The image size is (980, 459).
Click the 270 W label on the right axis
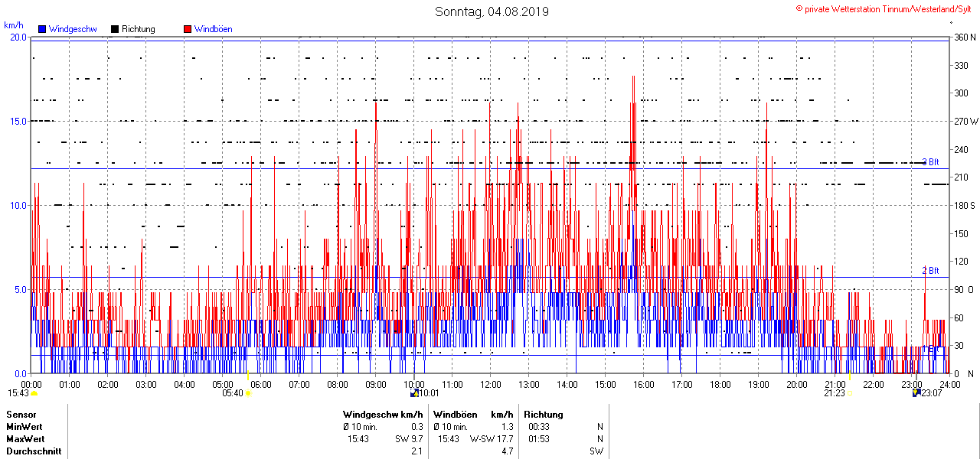pos(965,121)
